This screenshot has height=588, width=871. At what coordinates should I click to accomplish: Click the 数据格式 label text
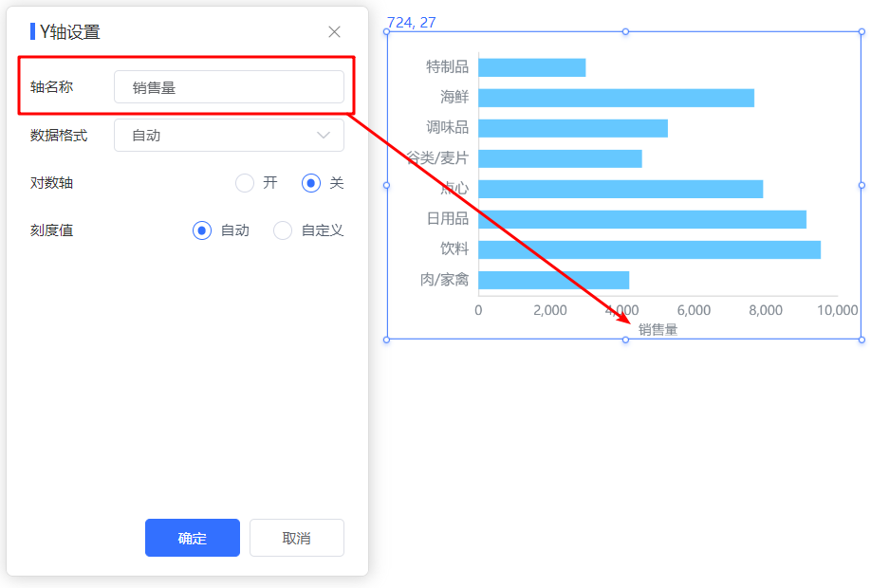pyautogui.click(x=59, y=135)
